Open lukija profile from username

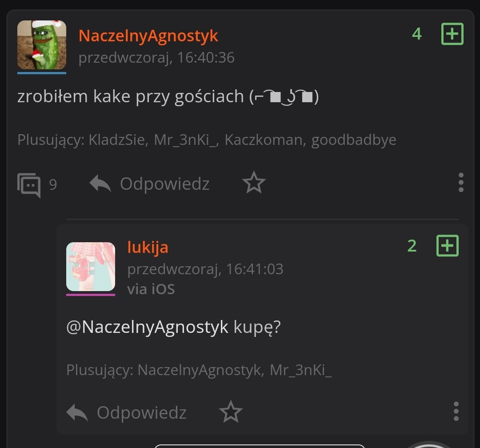click(148, 248)
